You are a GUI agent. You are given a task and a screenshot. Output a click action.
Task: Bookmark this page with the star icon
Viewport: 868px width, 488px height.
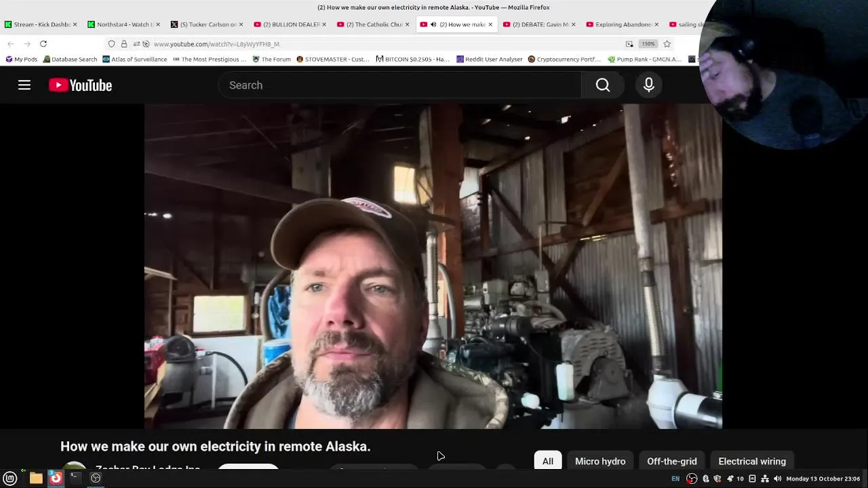tap(667, 44)
